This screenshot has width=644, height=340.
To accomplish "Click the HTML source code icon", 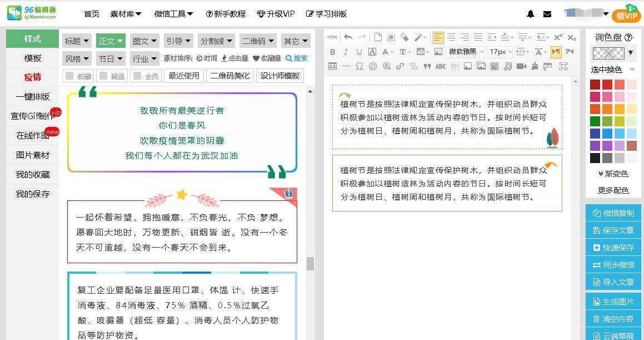I will [x=332, y=37].
